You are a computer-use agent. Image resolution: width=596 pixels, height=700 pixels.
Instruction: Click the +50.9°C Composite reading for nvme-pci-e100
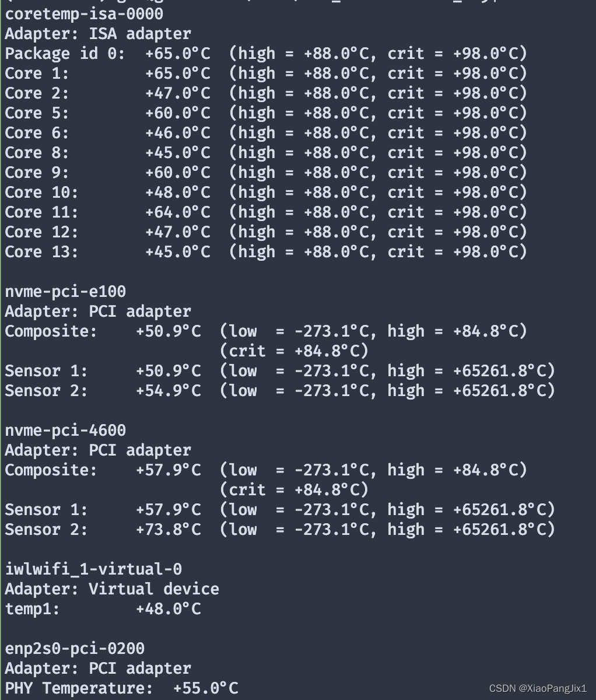coord(168,331)
